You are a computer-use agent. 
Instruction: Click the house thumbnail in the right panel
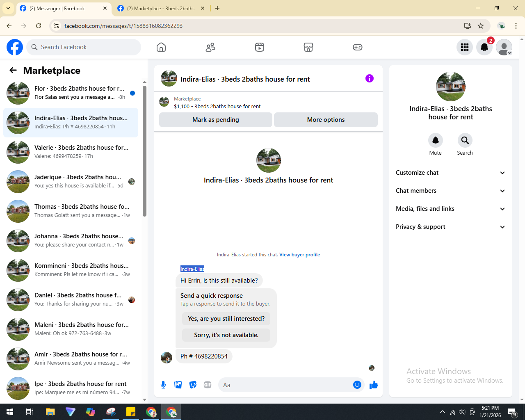(451, 87)
